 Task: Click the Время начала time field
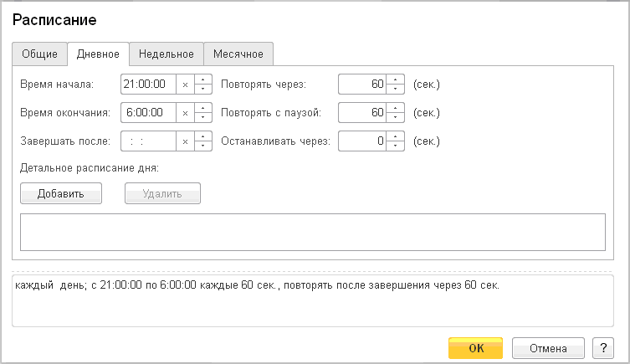[148, 84]
